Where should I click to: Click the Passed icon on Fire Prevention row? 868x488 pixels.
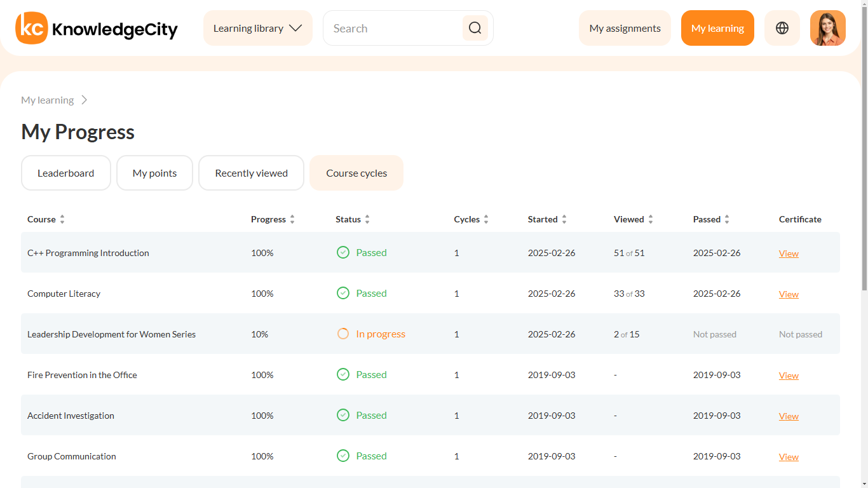click(342, 374)
